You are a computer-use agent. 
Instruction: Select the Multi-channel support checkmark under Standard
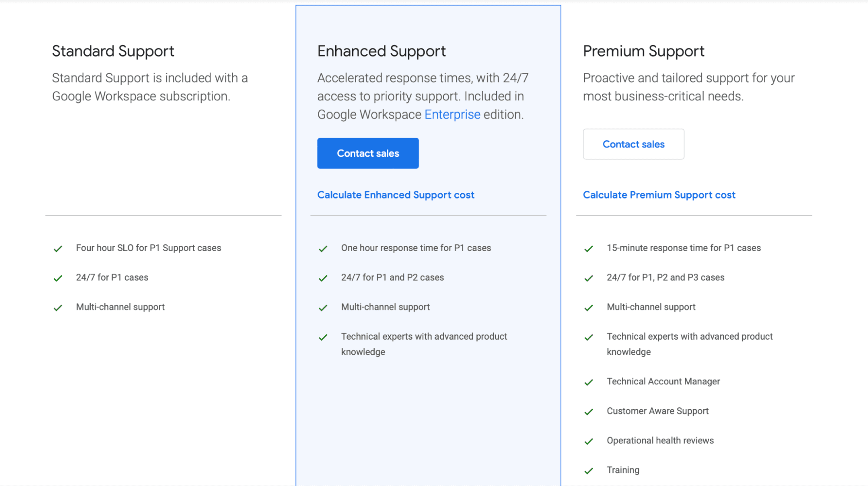(59, 307)
